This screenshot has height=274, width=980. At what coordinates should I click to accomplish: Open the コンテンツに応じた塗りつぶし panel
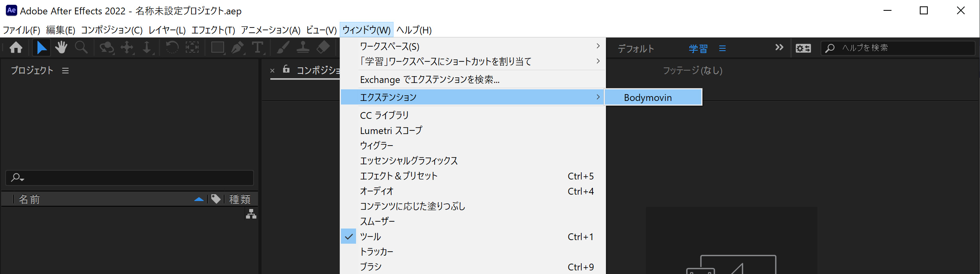pyautogui.click(x=473, y=206)
